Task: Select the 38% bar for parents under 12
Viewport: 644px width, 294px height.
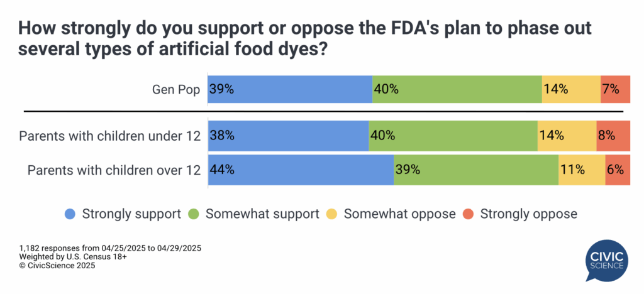Action: click(288, 135)
